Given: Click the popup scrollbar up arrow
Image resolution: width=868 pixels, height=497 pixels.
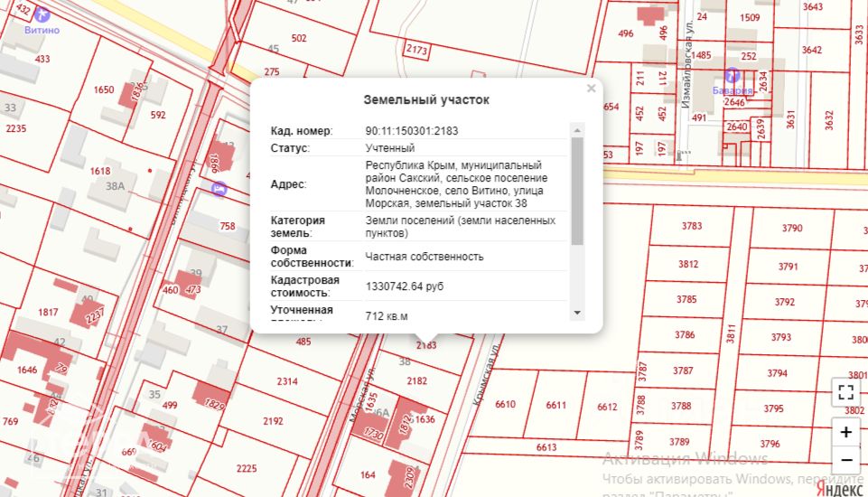Looking at the screenshot, I should [x=577, y=130].
